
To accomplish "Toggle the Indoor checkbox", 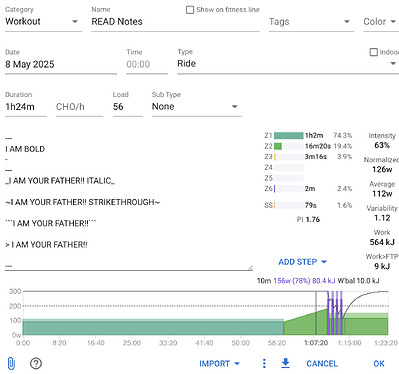I will (x=374, y=52).
